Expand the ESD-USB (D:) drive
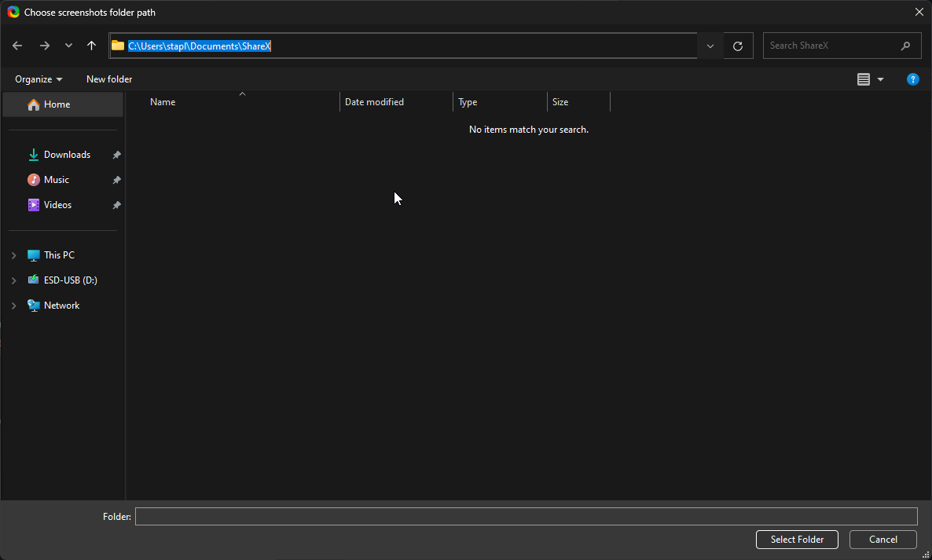932x560 pixels. tap(13, 280)
